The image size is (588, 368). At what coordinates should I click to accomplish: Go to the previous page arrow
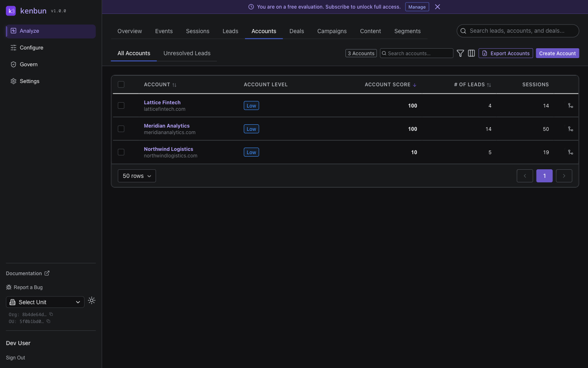pyautogui.click(x=525, y=176)
